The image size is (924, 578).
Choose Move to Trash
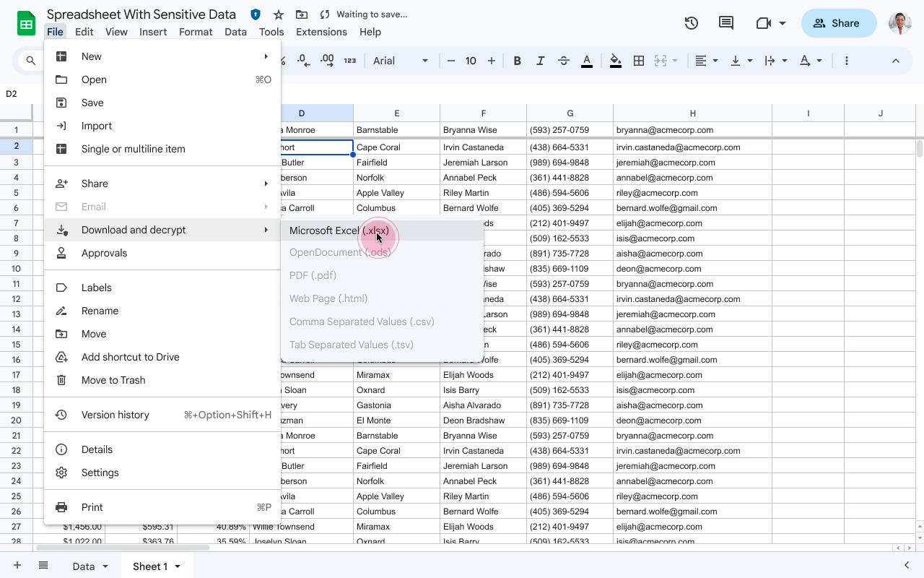[x=162, y=380]
